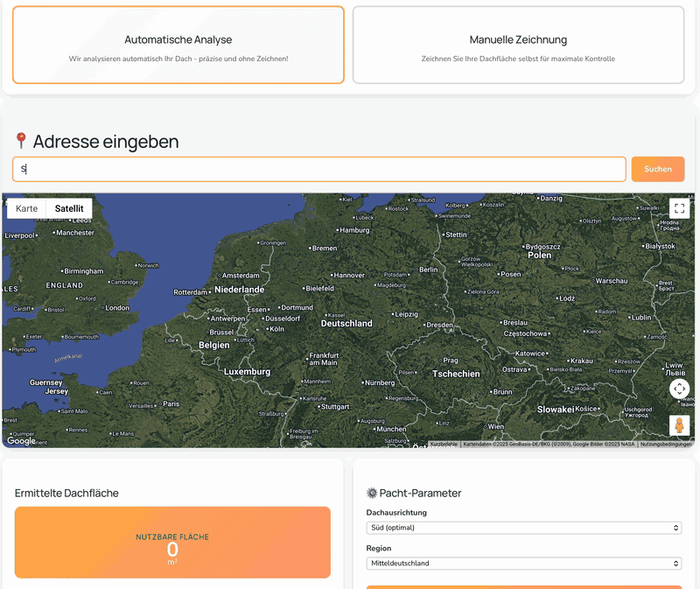The width and height of the screenshot is (700, 589).
Task: Open the Nutzungsbedingungen link
Action: (x=666, y=445)
